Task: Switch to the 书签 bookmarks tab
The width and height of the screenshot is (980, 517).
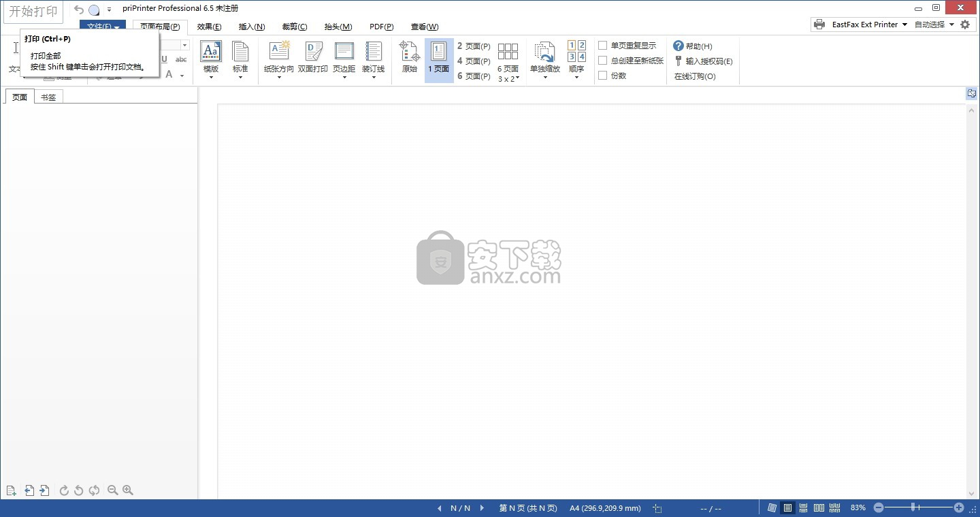Action: 48,97
